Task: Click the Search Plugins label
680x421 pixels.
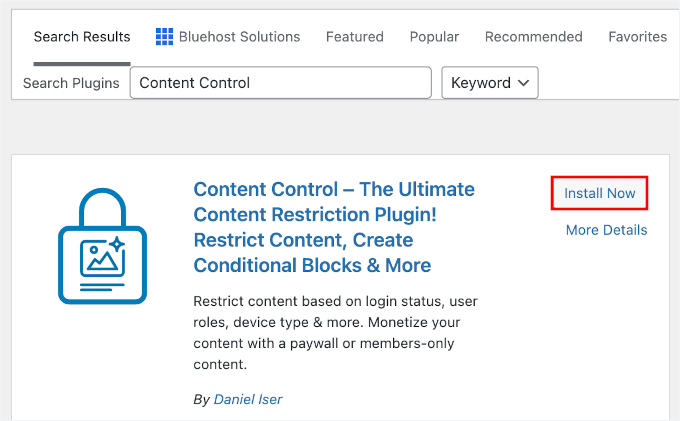Action: [71, 83]
